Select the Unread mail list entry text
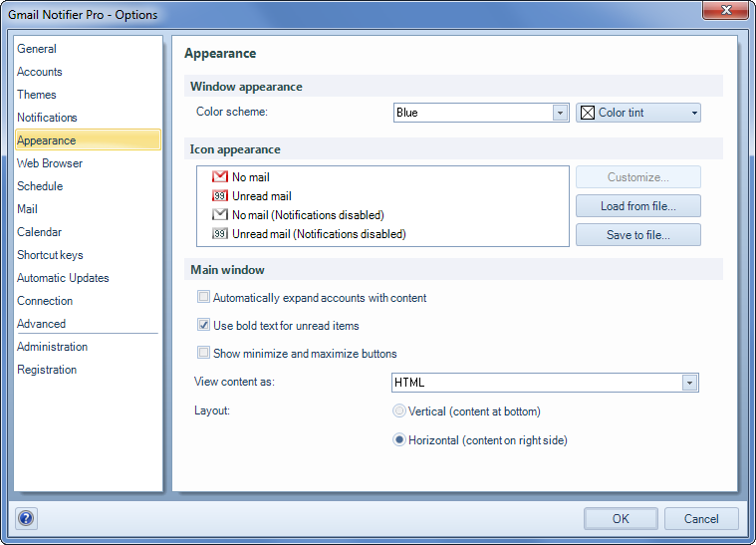 pyautogui.click(x=262, y=196)
